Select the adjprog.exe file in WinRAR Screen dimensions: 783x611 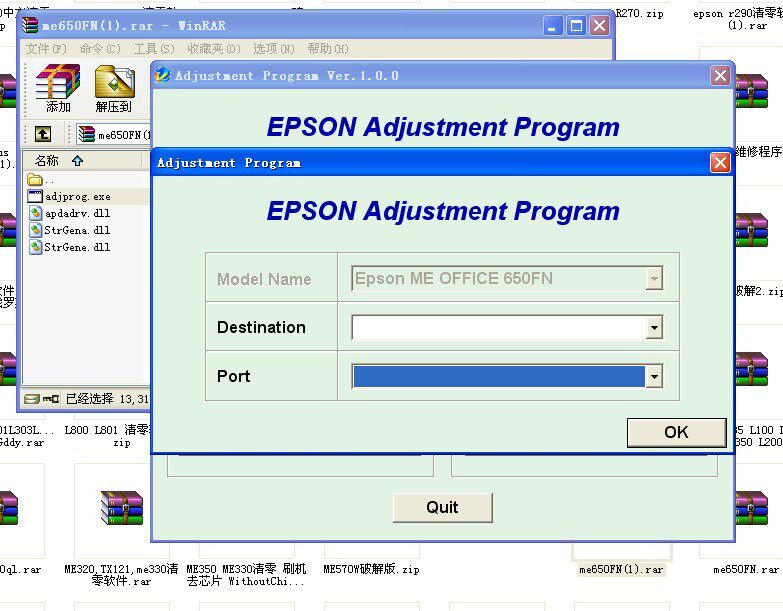click(x=77, y=197)
